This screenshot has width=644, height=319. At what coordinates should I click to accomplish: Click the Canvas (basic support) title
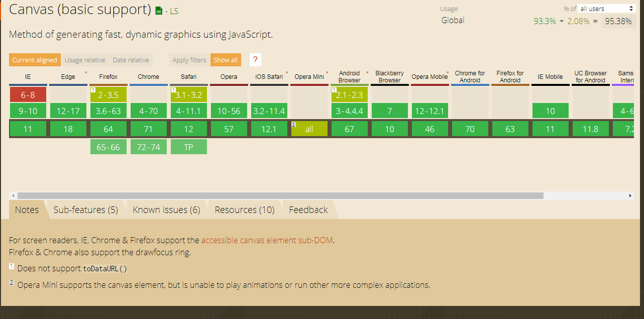point(80,9)
